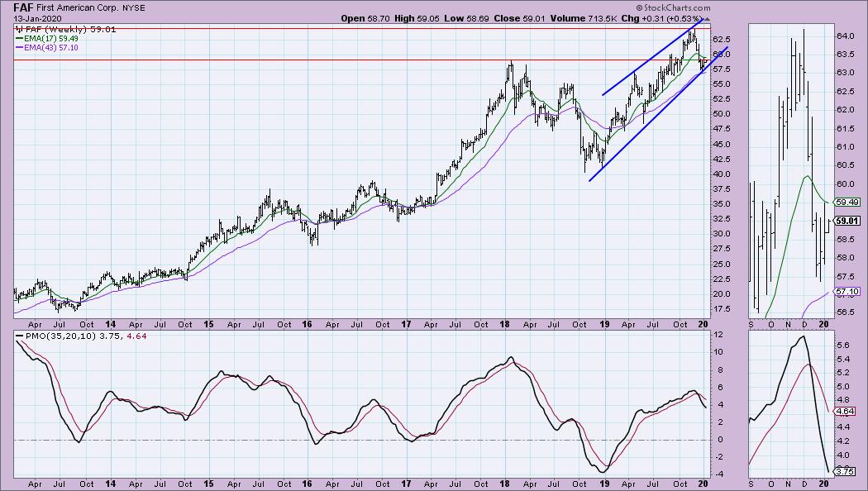This screenshot has height=491, width=868.
Task: Click the 57.10 EMA price tag in zoom panel
Action: pyautogui.click(x=847, y=292)
